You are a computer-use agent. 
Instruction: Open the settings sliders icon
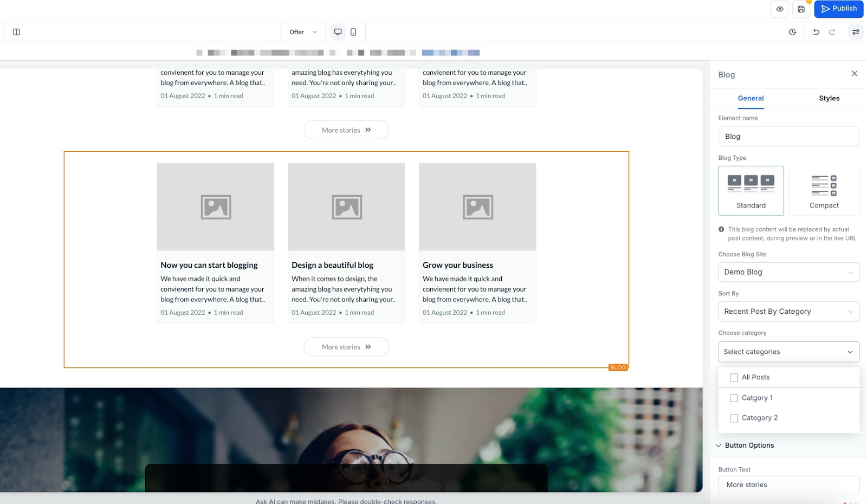pos(856,32)
